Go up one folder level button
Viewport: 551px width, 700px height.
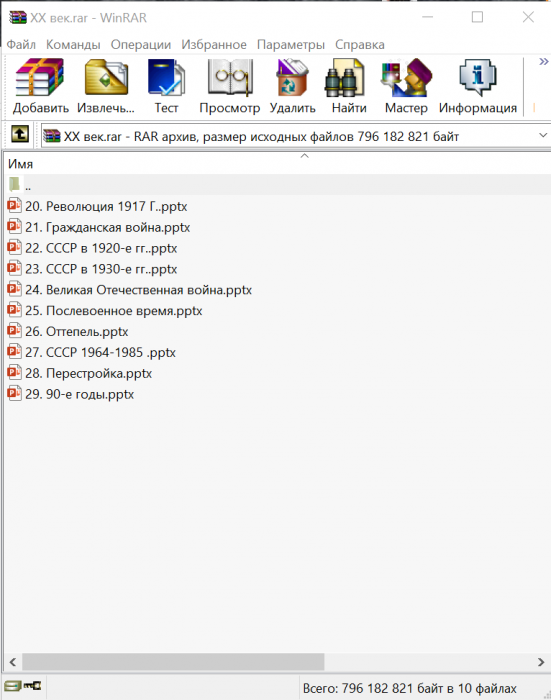[x=20, y=134]
